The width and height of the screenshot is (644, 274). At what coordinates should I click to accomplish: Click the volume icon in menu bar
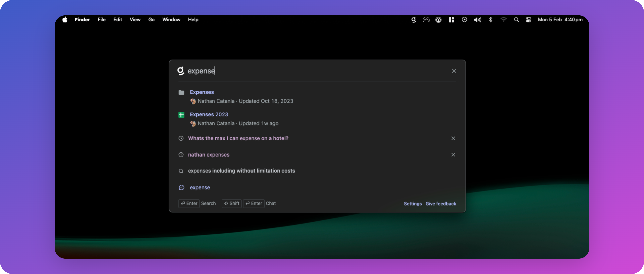click(x=477, y=20)
